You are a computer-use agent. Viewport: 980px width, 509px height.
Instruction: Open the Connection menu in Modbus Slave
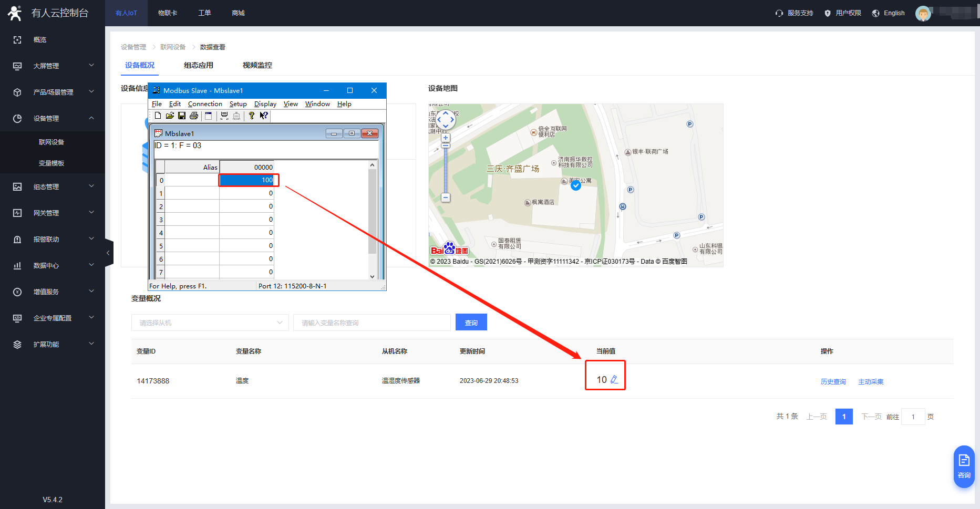[205, 104]
